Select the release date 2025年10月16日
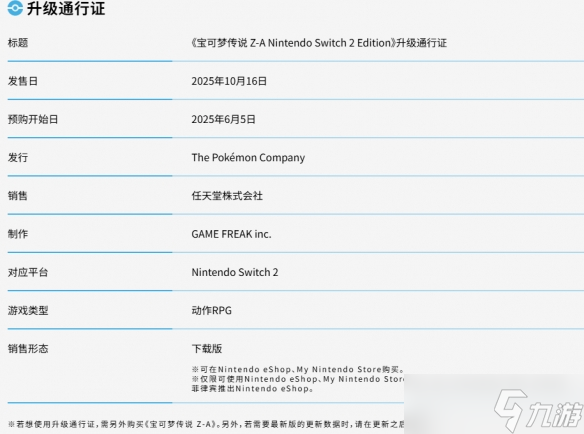Viewport: 584px width, 434px height. [x=229, y=81]
